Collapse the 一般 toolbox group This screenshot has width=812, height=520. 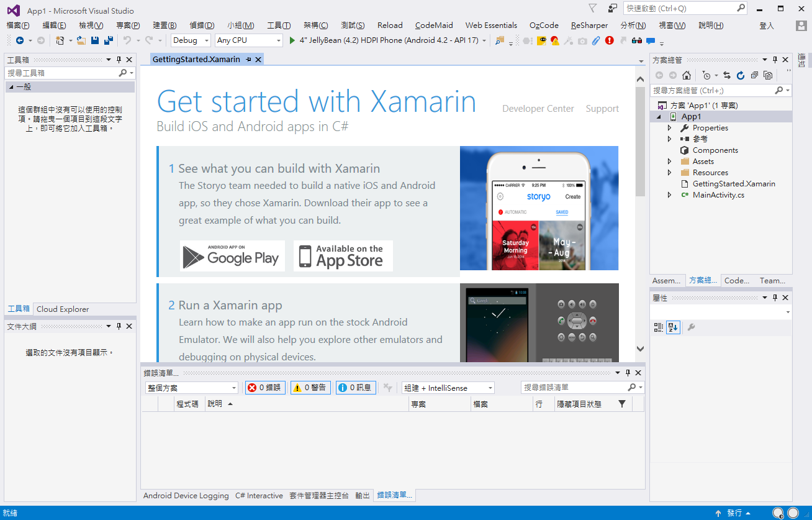[x=11, y=88]
